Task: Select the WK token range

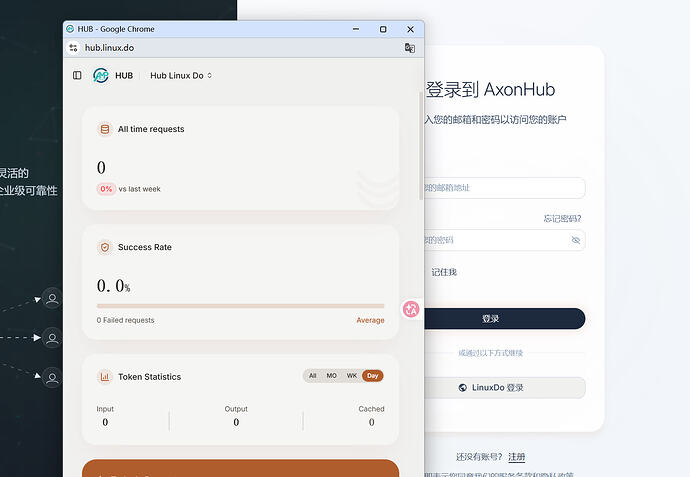Action: tap(352, 376)
